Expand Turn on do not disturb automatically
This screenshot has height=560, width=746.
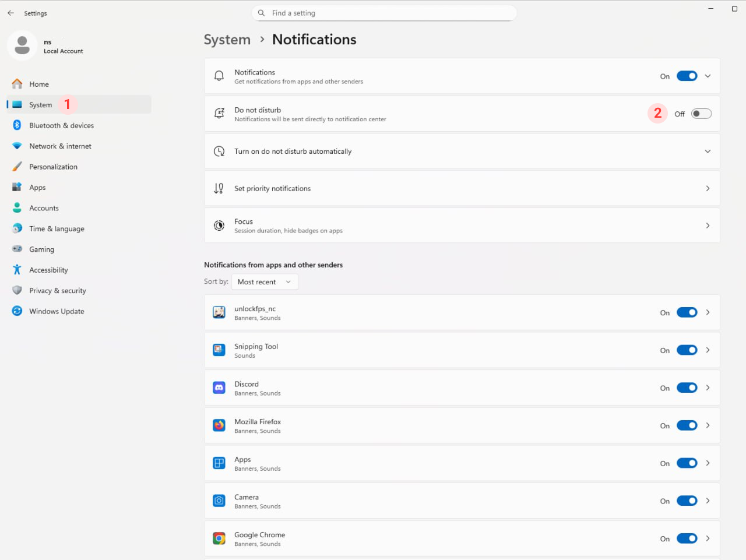(708, 152)
